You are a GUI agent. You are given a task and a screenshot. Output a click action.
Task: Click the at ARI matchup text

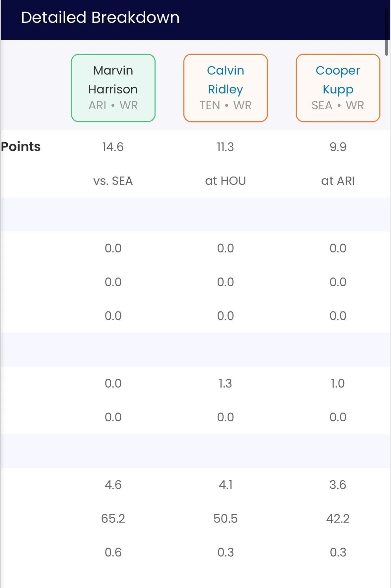point(338,181)
